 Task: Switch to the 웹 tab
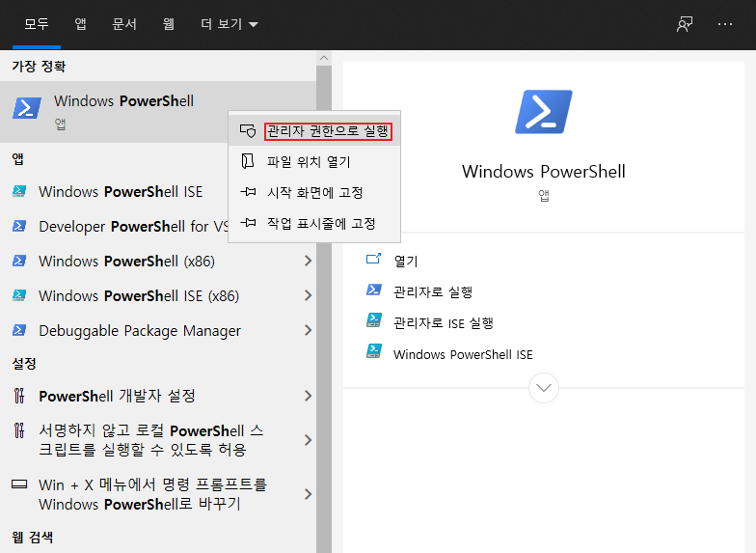click(x=168, y=24)
